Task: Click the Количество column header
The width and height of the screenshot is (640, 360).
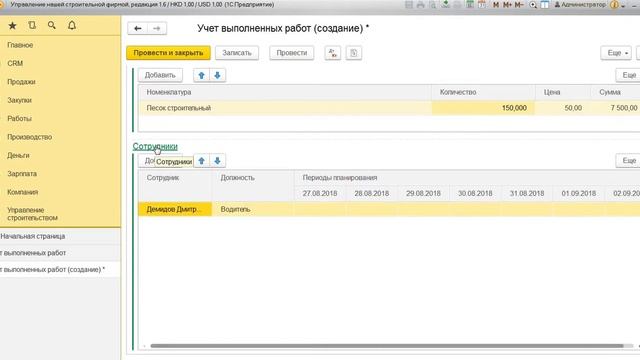Action: (483, 92)
